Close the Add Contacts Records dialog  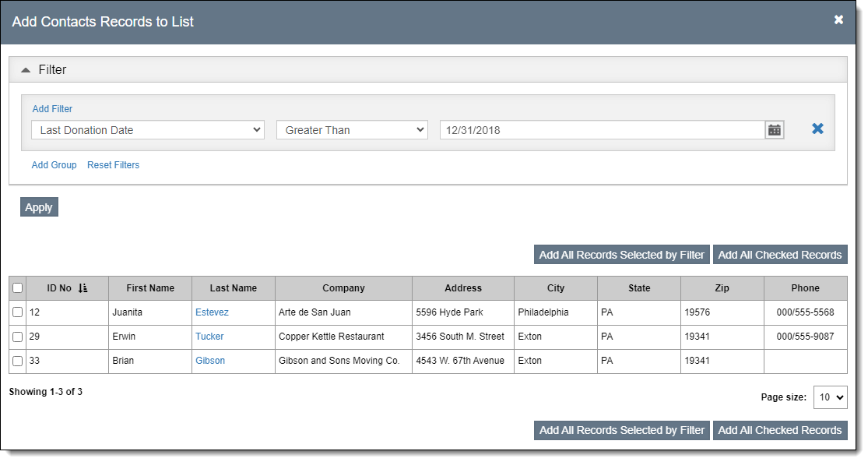click(838, 20)
